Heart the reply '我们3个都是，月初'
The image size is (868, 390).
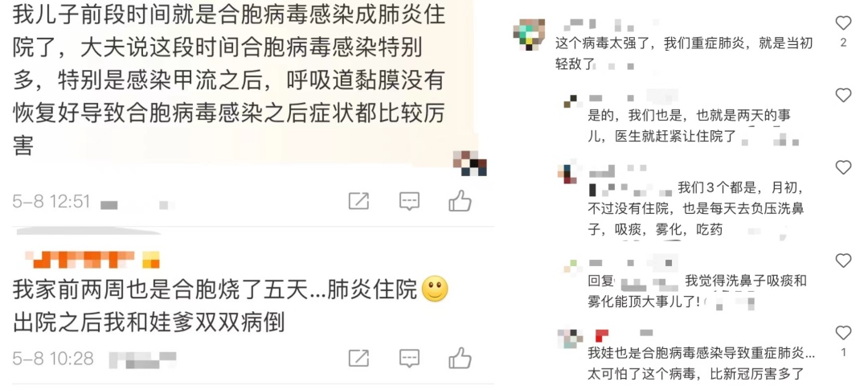[843, 167]
